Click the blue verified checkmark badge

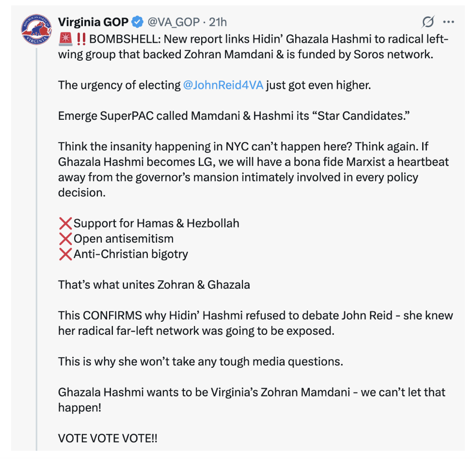pyautogui.click(x=138, y=22)
